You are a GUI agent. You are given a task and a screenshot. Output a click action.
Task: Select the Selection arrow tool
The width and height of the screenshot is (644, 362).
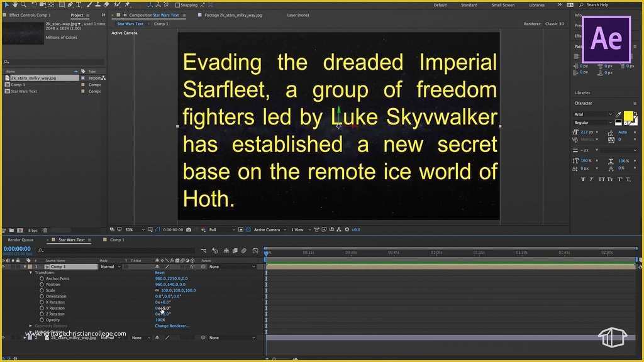[6, 4]
